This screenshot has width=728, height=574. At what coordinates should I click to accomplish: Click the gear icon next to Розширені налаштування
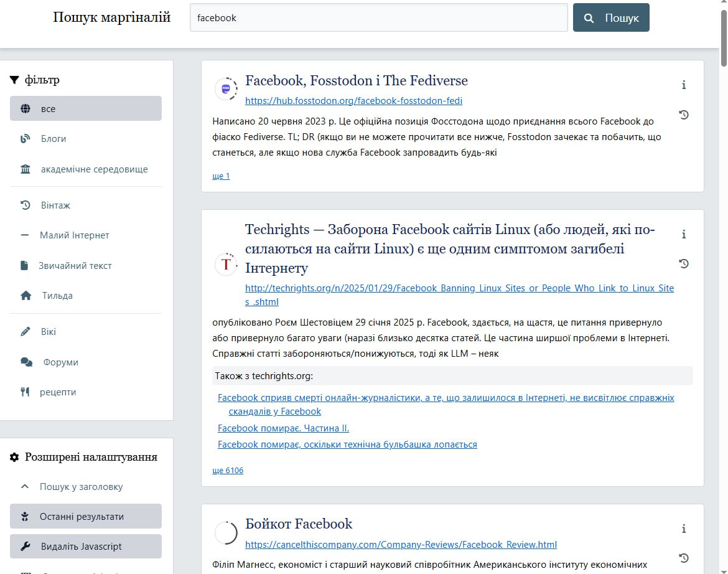[x=14, y=457]
